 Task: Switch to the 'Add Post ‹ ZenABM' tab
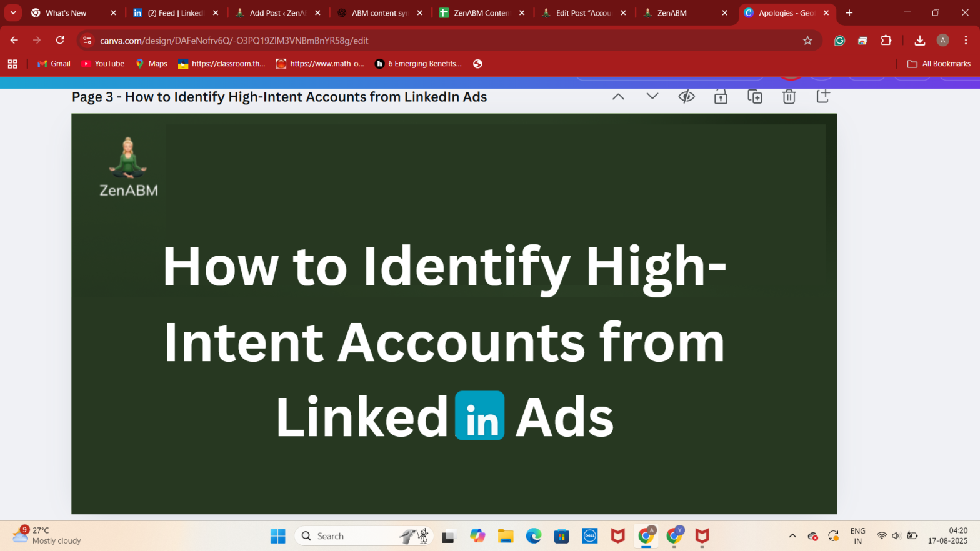click(278, 12)
